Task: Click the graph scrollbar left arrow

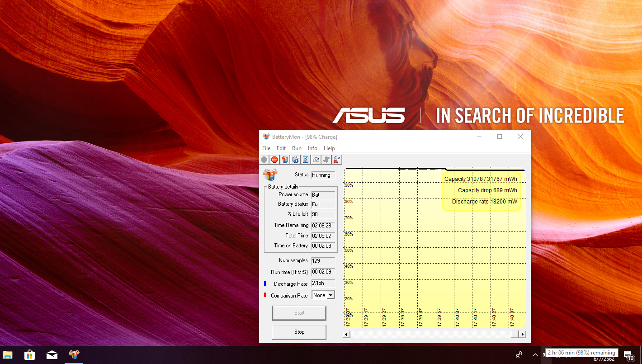Action: click(x=347, y=335)
